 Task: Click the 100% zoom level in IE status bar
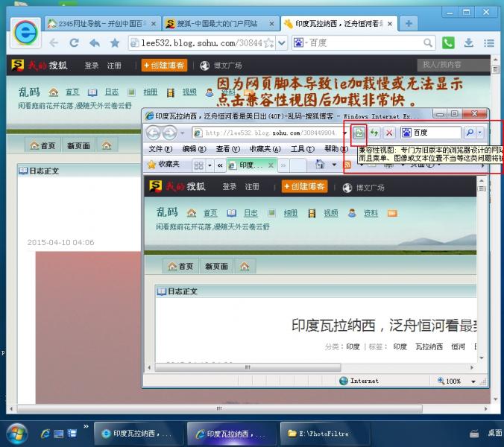453,381
